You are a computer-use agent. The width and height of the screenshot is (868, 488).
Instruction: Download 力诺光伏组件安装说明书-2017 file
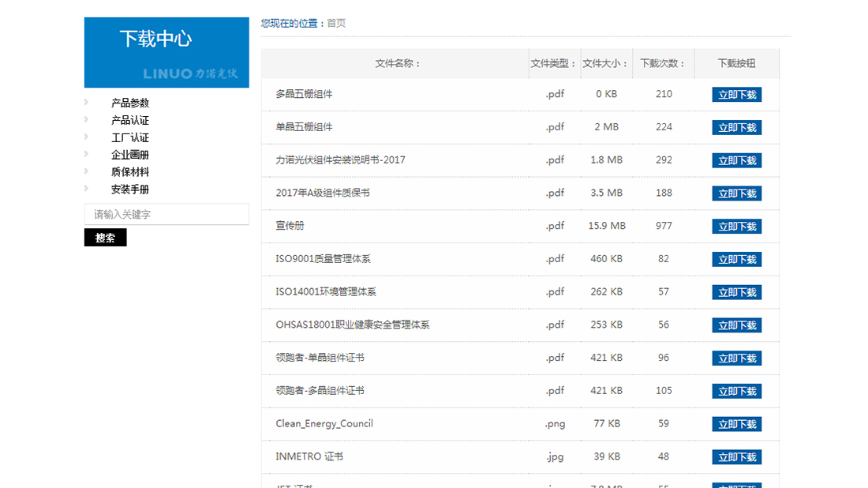(x=737, y=160)
